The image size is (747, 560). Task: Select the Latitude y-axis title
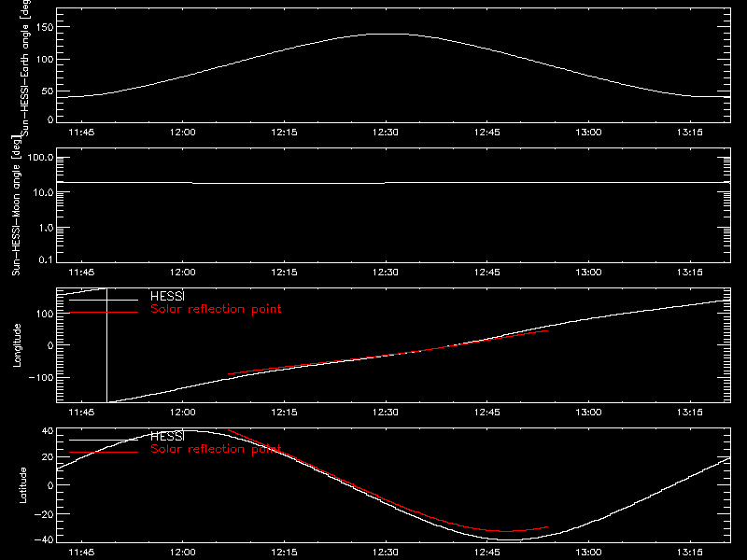click(x=22, y=485)
